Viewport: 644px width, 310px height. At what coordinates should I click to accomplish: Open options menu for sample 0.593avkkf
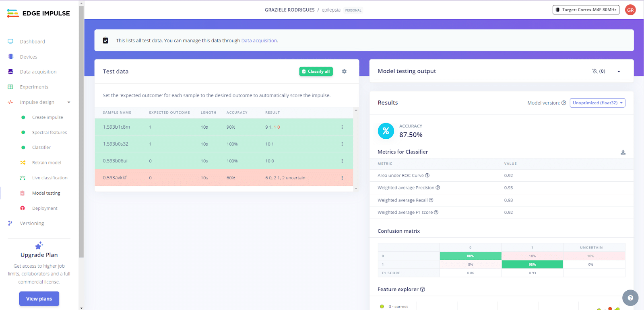tap(342, 178)
